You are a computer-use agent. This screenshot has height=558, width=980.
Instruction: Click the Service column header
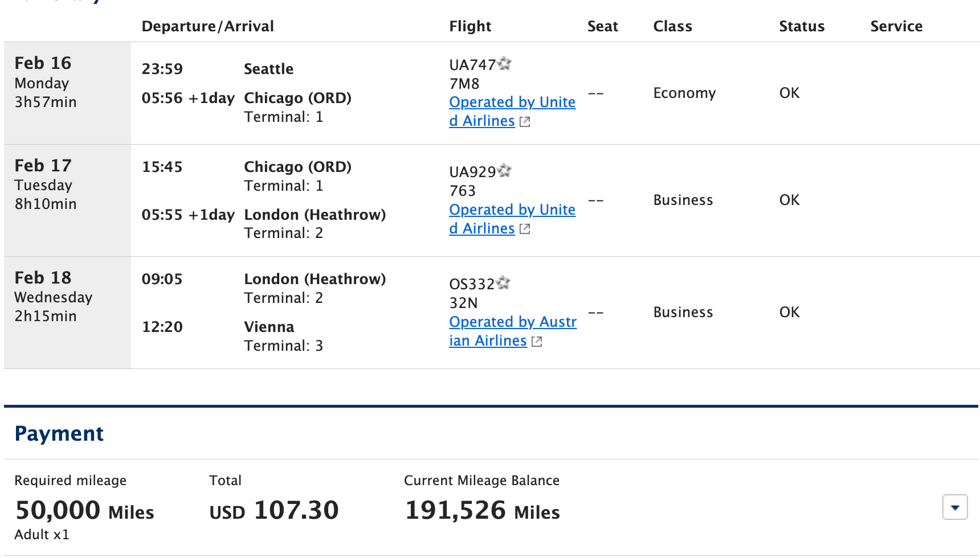click(896, 26)
